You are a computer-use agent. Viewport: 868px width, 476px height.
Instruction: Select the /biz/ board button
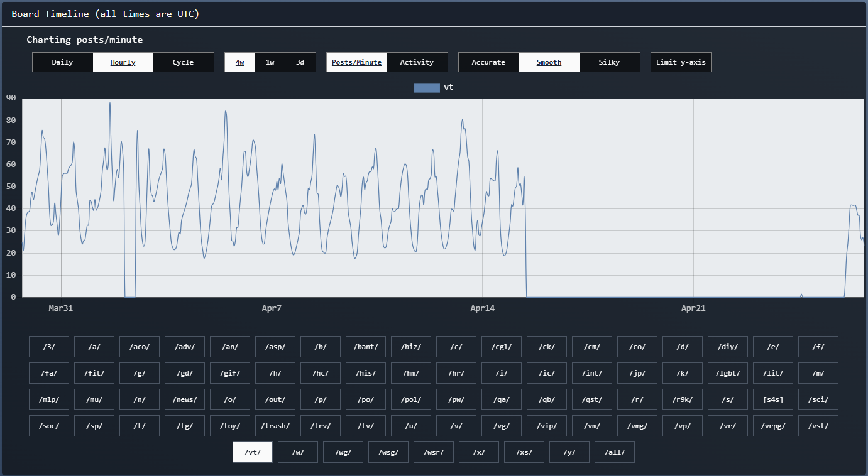tap(411, 347)
